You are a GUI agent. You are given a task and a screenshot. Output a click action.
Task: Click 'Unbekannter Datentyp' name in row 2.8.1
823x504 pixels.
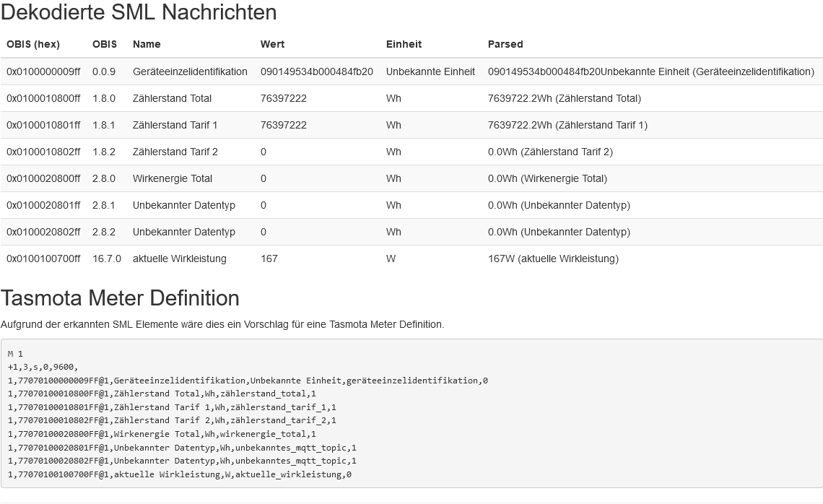[x=183, y=205]
